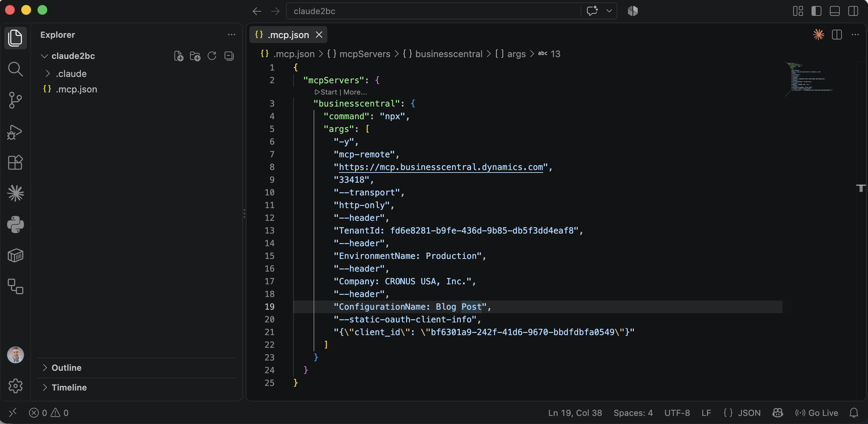
Task: Select file encoding UTF-8
Action: 677,413
